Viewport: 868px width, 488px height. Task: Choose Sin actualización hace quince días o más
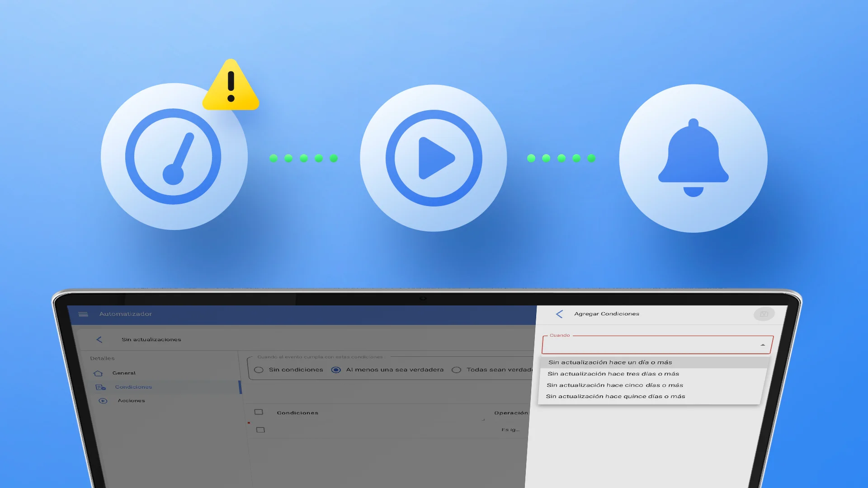click(x=615, y=396)
